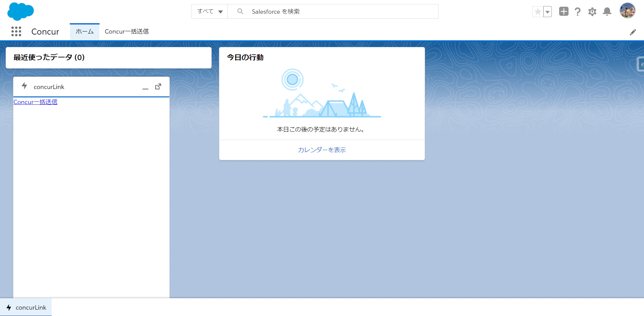The image size is (644, 316).
Task: Click the 本日この後の予定はありません message
Action: click(321, 129)
